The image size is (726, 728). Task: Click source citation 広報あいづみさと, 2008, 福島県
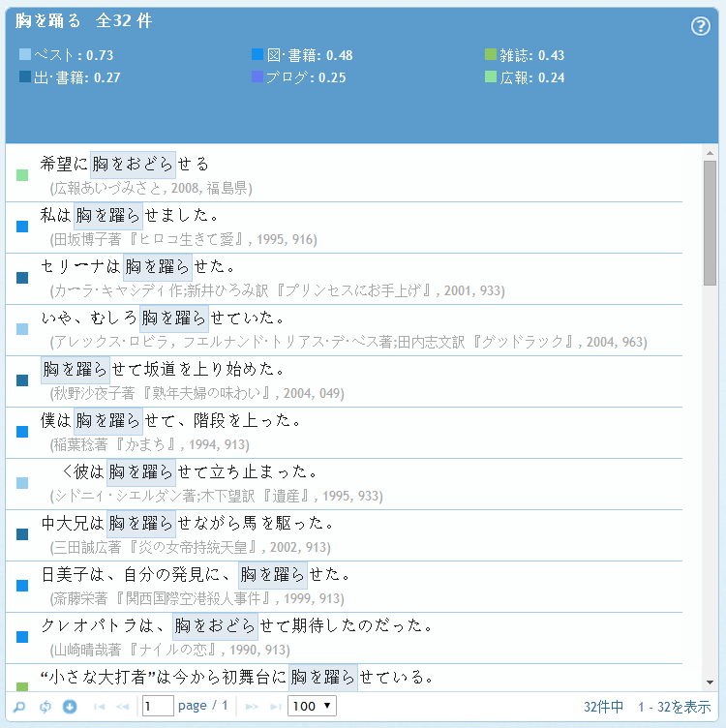(x=151, y=188)
